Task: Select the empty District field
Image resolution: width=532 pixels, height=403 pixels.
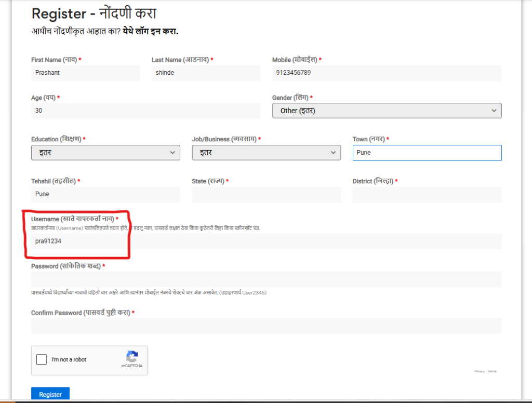Action: [427, 194]
